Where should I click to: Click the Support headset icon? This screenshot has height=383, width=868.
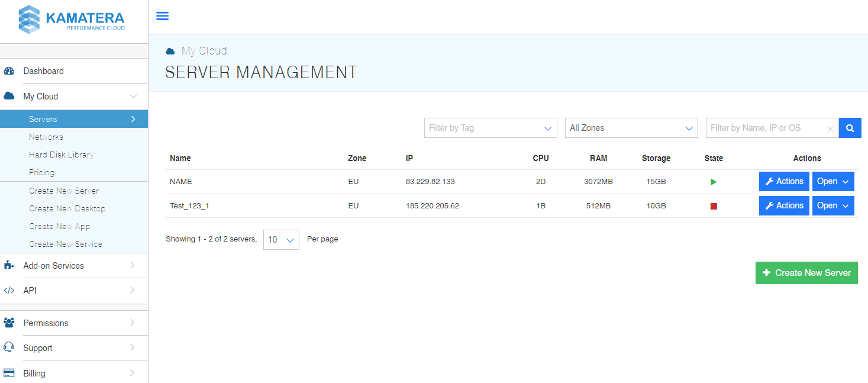tap(9, 348)
